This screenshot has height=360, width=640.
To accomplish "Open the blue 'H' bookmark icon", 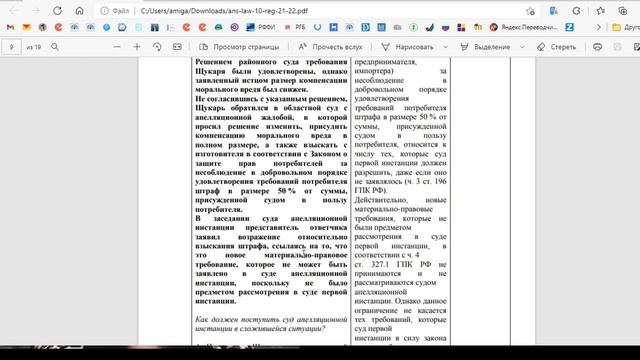I will click(333, 27).
